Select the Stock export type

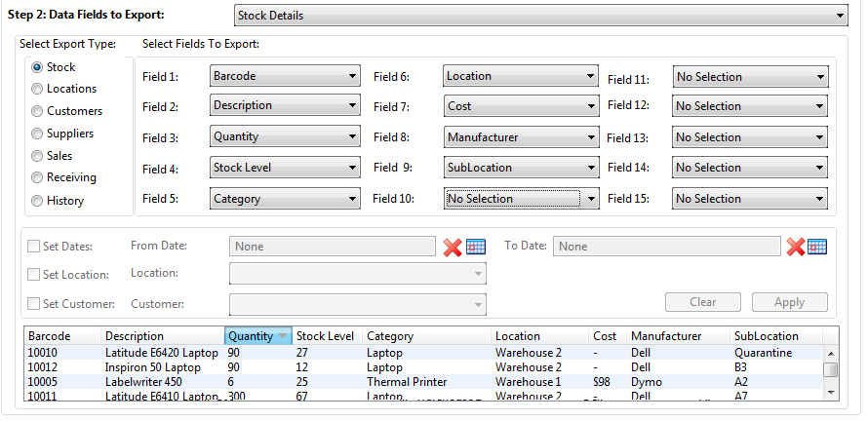37,67
